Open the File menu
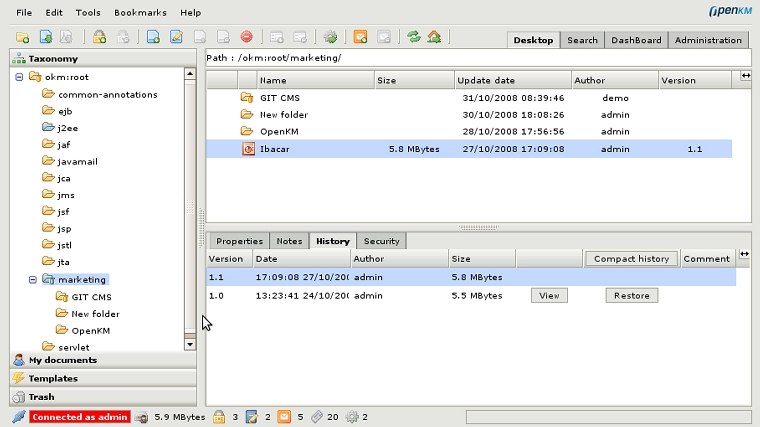 coord(24,13)
